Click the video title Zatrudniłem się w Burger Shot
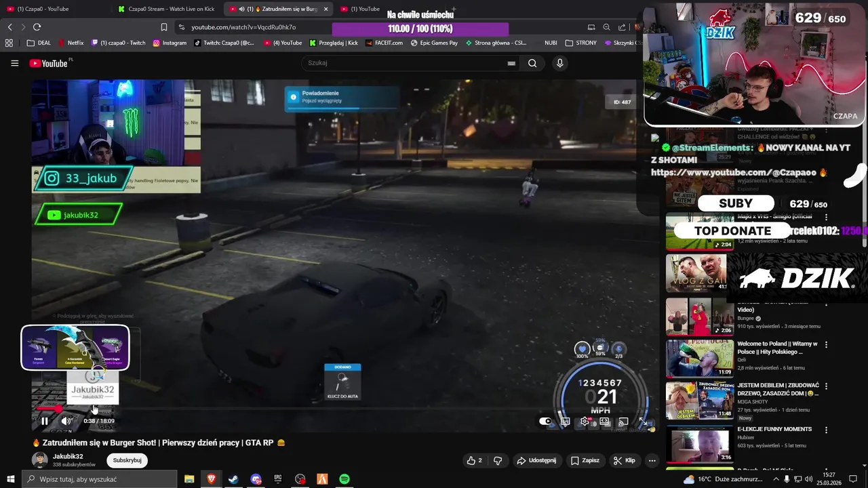Viewport: 868px width, 488px height. [x=159, y=443]
